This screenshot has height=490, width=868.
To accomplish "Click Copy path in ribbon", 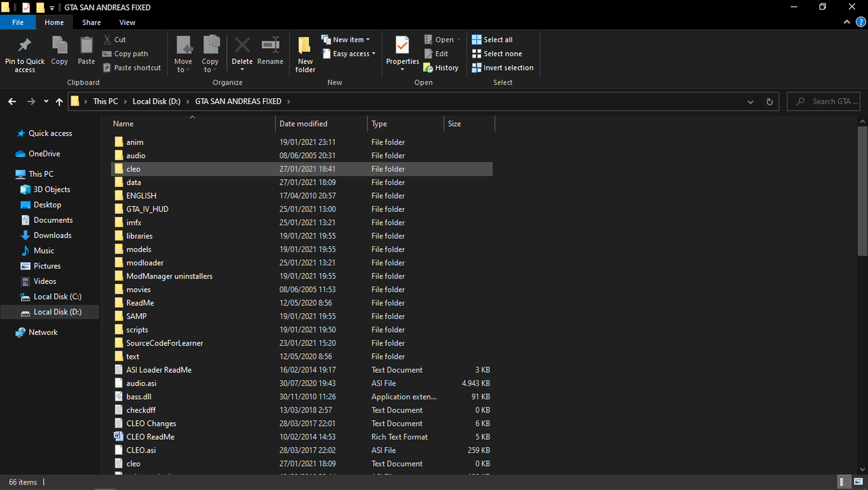I will tap(125, 54).
